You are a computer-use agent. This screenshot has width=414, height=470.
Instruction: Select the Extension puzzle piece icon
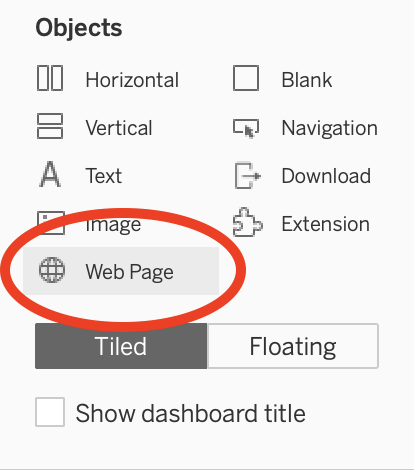pos(247,223)
